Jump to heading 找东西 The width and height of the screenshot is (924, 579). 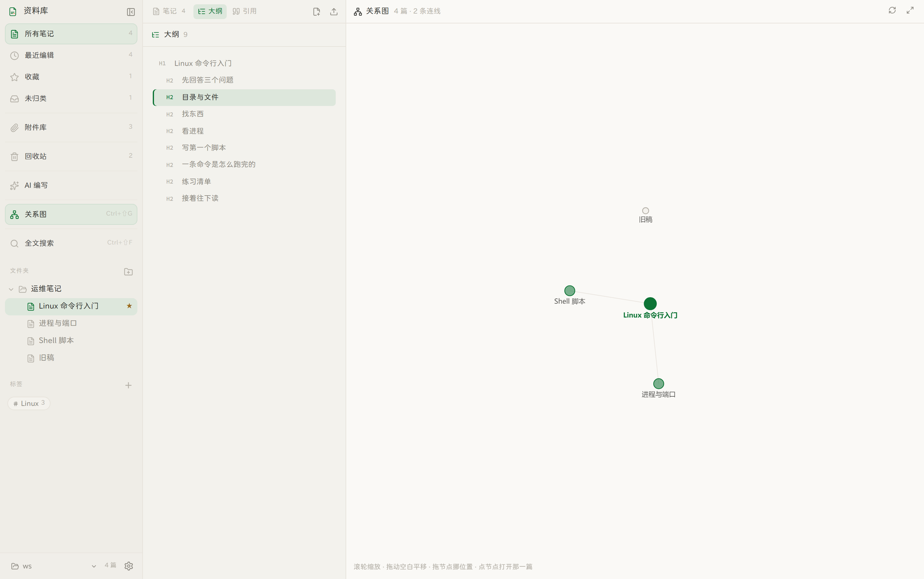(244, 114)
